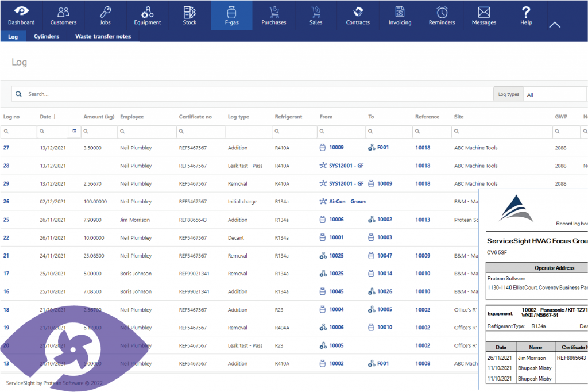Sort by Date column header
Viewport: 588px width, 392px height.
[48, 117]
